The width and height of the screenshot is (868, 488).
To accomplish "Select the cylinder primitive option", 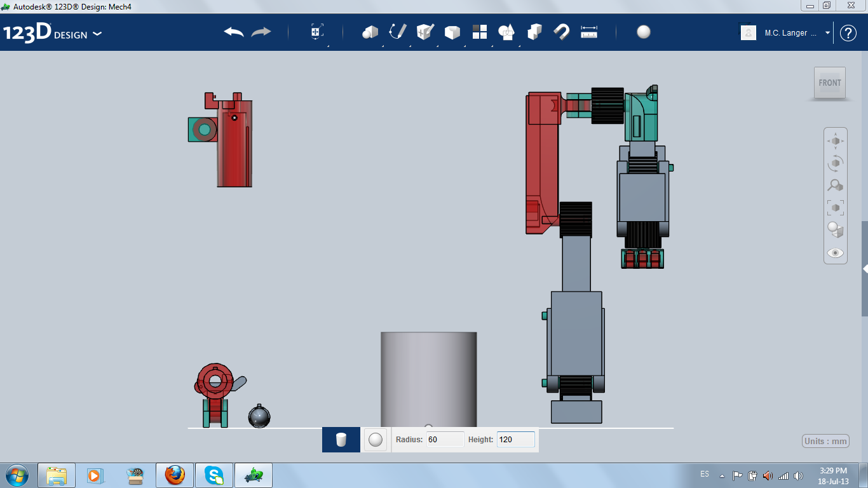I will (x=341, y=439).
